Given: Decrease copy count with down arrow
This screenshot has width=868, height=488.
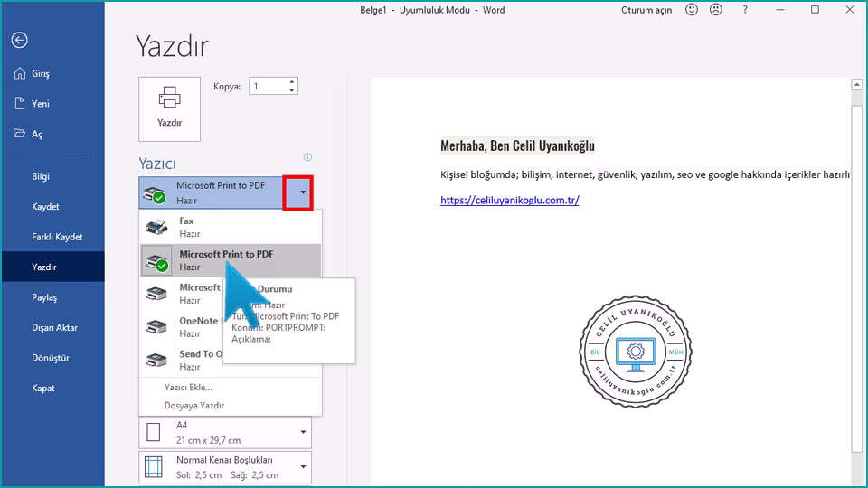Looking at the screenshot, I should (x=292, y=90).
